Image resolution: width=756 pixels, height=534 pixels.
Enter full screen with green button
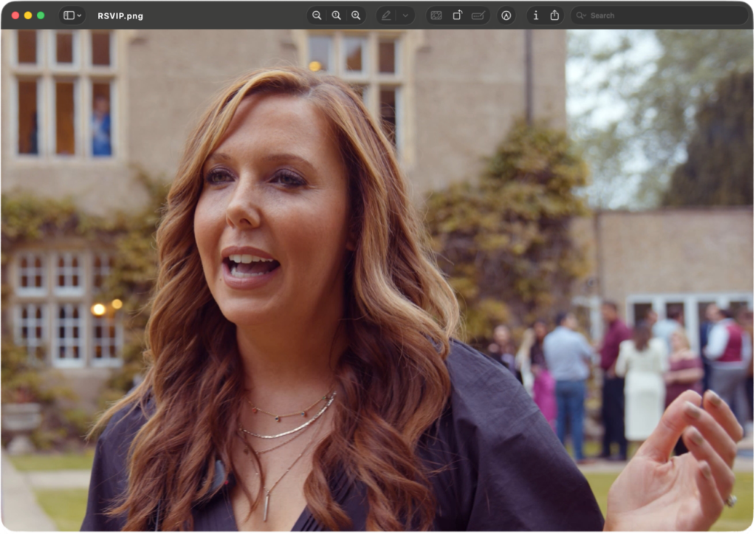(41, 16)
